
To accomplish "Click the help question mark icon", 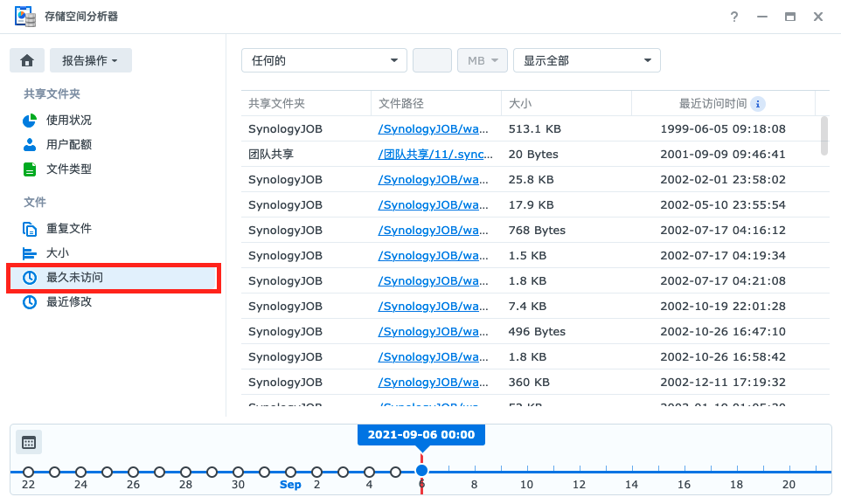I will [733, 16].
